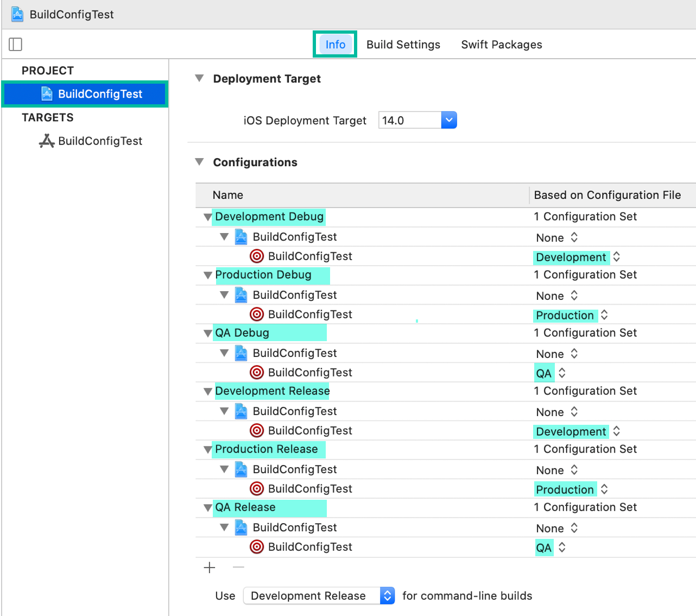Click the red target icon under QA Release
The image size is (696, 616).
(257, 547)
